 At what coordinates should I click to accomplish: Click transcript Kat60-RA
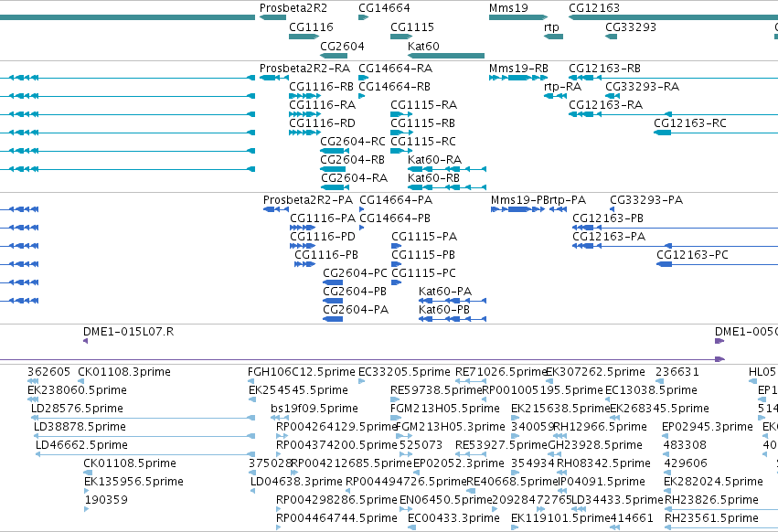click(x=434, y=160)
